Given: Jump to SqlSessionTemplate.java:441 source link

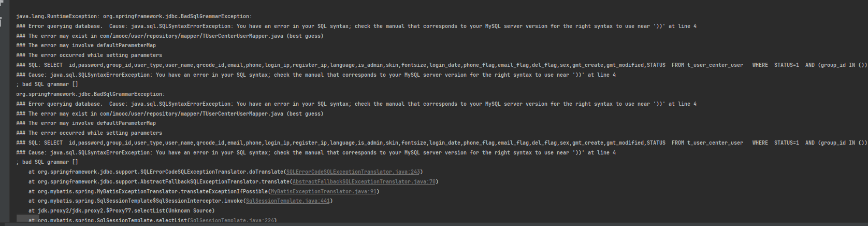Looking at the screenshot, I should (x=287, y=201).
